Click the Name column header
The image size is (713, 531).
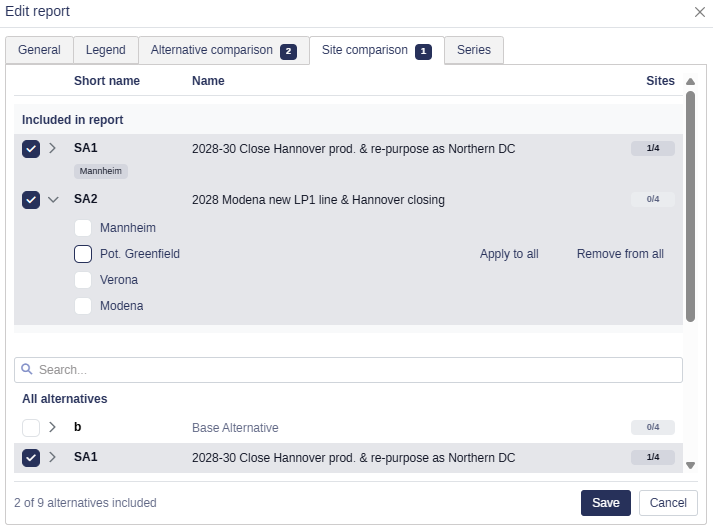click(208, 81)
